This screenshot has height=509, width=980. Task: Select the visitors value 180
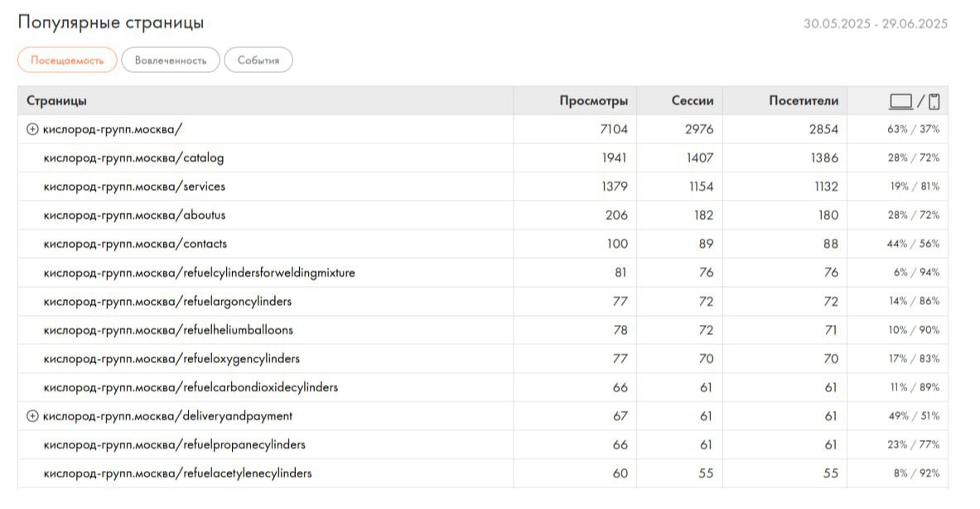(x=828, y=216)
